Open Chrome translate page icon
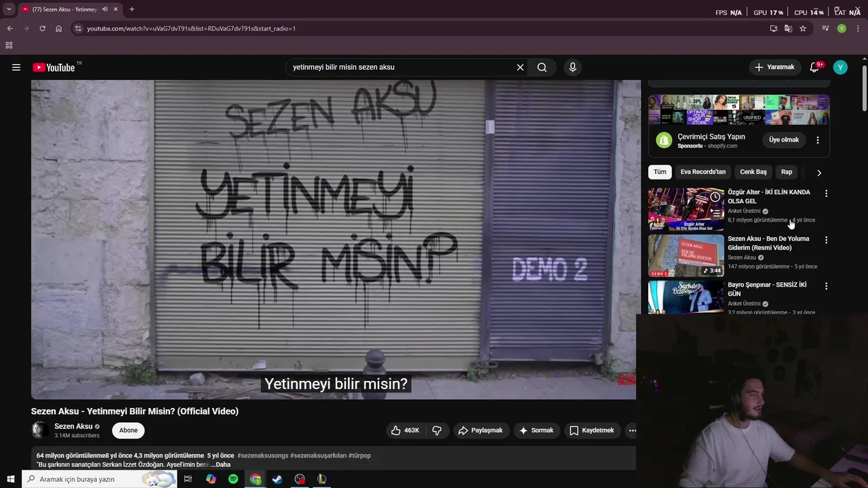 pyautogui.click(x=788, y=28)
